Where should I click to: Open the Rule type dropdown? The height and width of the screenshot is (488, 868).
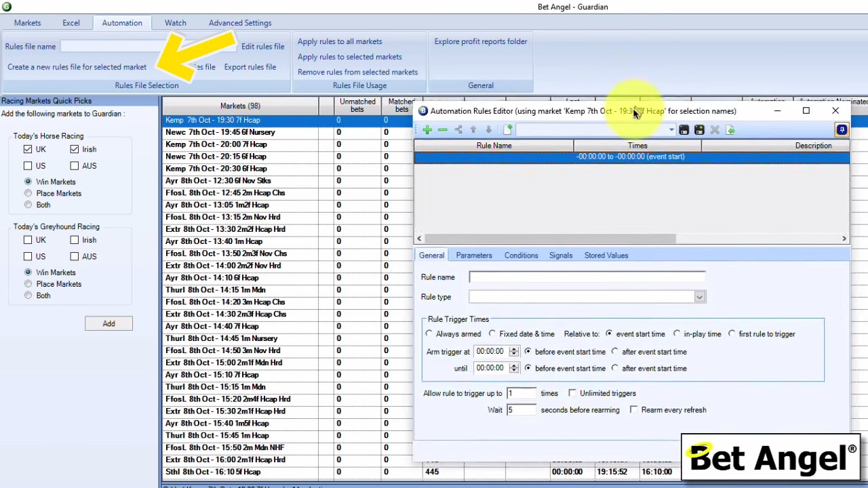[x=699, y=297]
